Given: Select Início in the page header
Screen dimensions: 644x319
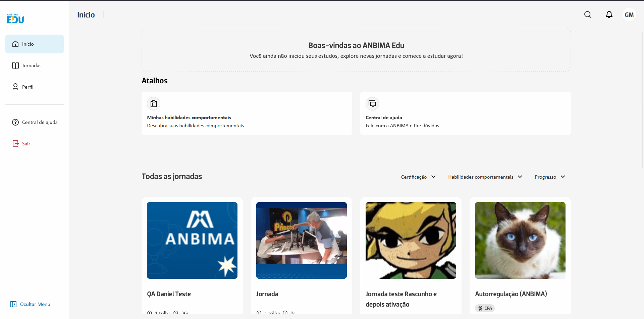Looking at the screenshot, I should tap(86, 14).
